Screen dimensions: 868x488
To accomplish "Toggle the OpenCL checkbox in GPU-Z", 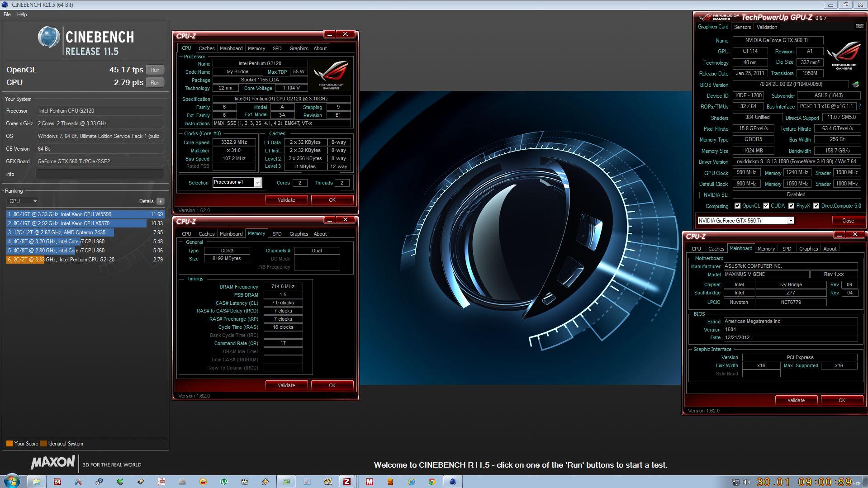I will pyautogui.click(x=737, y=206).
